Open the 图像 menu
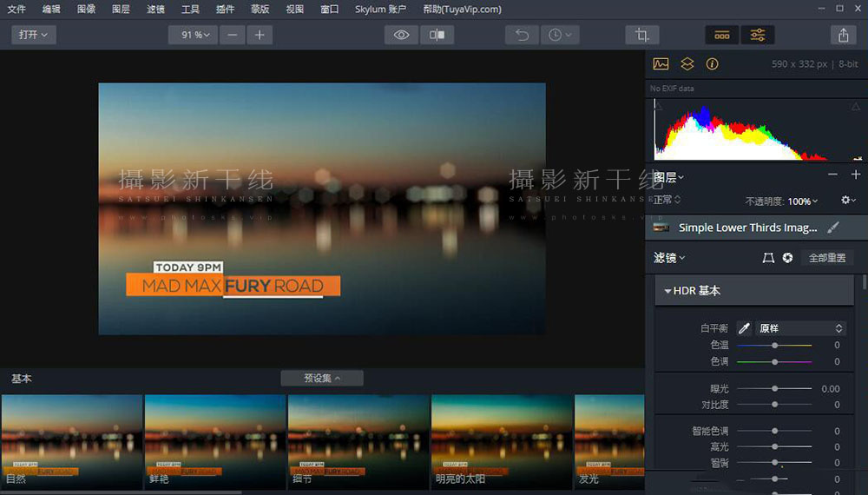The height and width of the screenshot is (495, 868). click(x=86, y=9)
